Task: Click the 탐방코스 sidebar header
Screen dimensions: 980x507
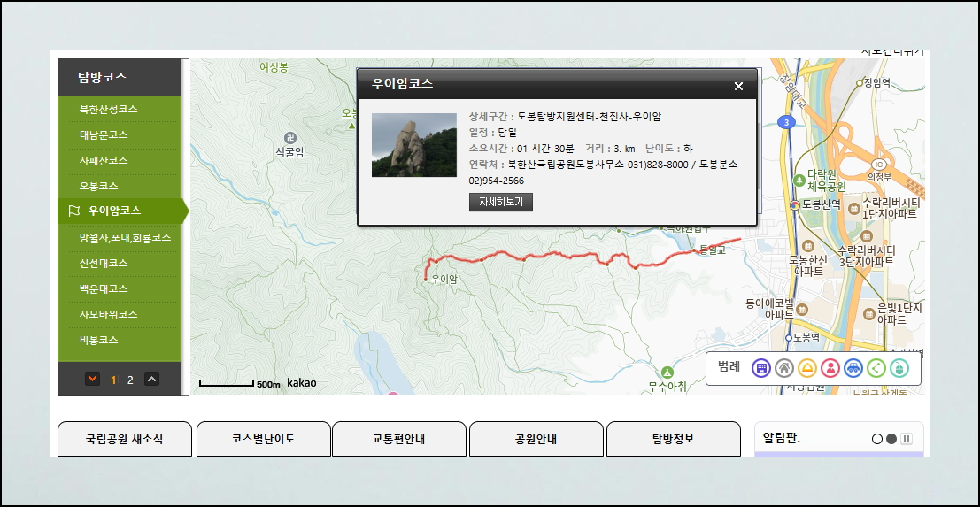Action: coord(120,78)
